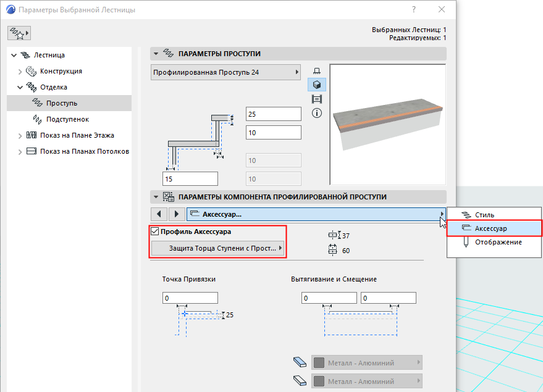Click the first aluminum material surface icon
This screenshot has height=392, width=543.
pyautogui.click(x=300, y=362)
